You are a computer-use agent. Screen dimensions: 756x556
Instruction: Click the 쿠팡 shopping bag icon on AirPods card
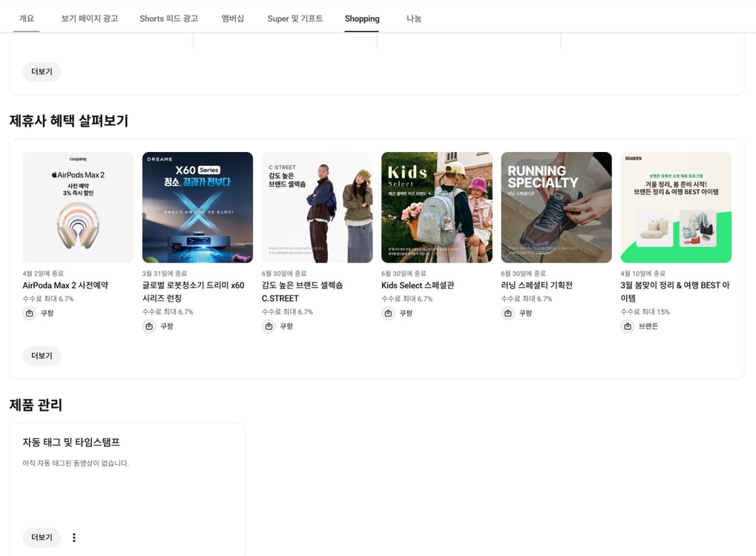[28, 313]
